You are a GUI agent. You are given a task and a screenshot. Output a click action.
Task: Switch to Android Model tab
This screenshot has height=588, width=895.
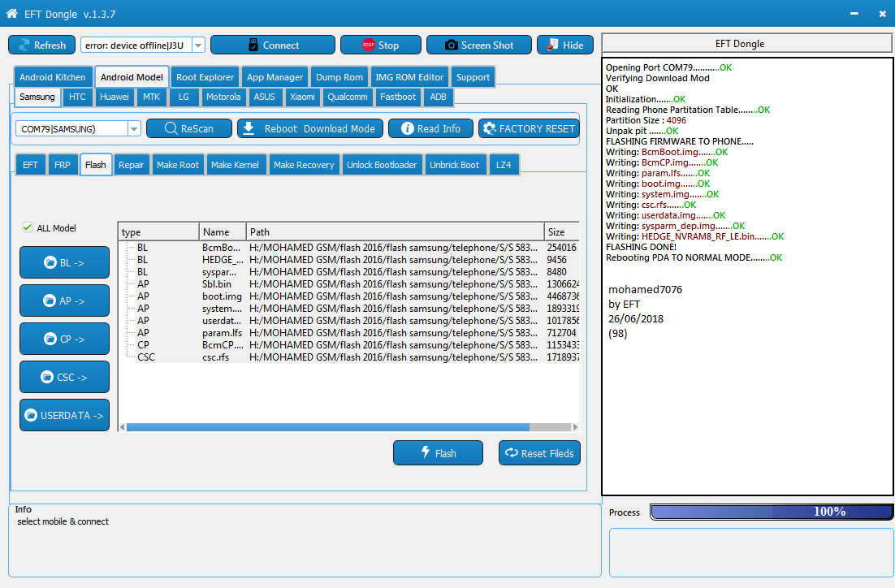132,77
